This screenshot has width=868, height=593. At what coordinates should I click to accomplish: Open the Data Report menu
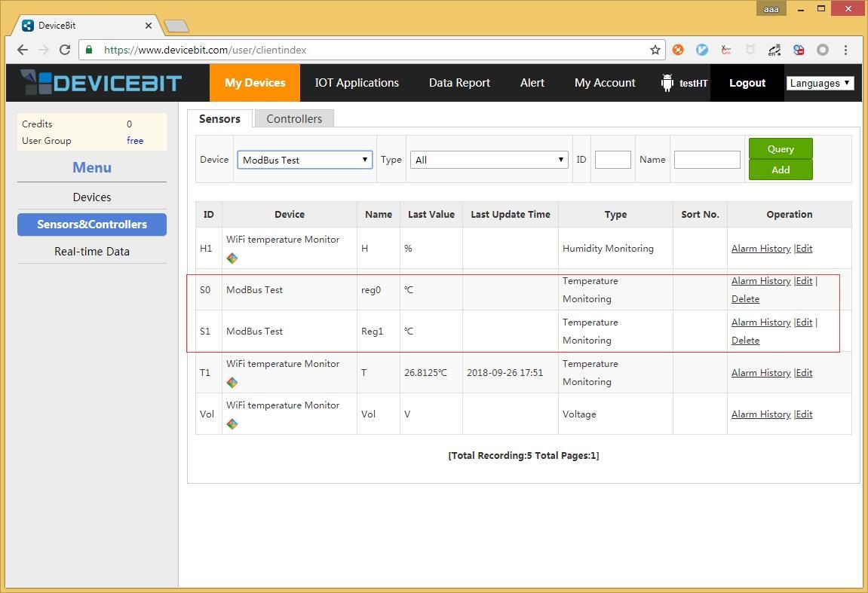[459, 83]
